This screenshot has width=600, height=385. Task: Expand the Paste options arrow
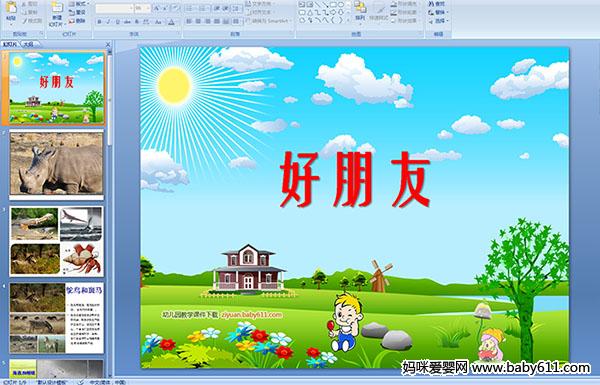pos(11,23)
